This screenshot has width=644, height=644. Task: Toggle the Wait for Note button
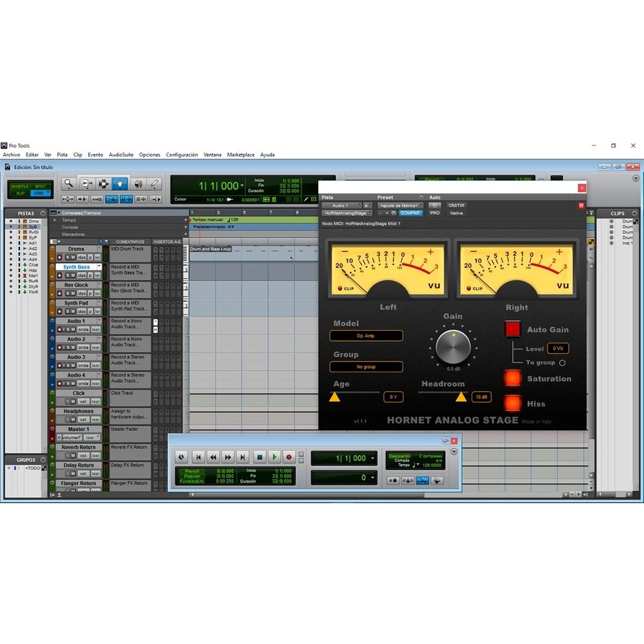point(392,480)
